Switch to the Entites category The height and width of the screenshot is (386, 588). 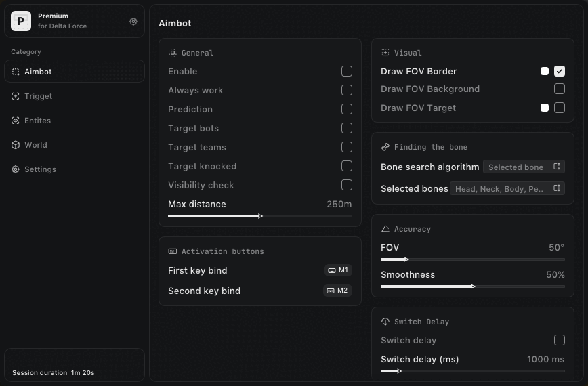(37, 121)
